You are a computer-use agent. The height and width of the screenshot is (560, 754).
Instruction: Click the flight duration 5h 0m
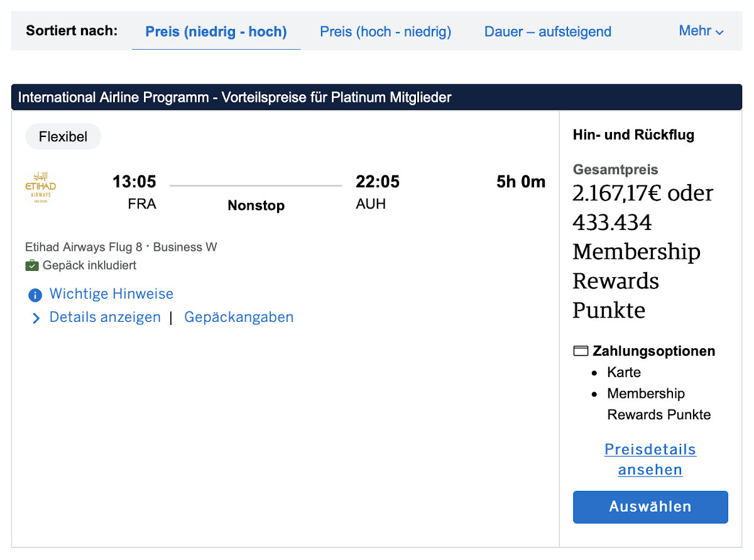tap(521, 182)
